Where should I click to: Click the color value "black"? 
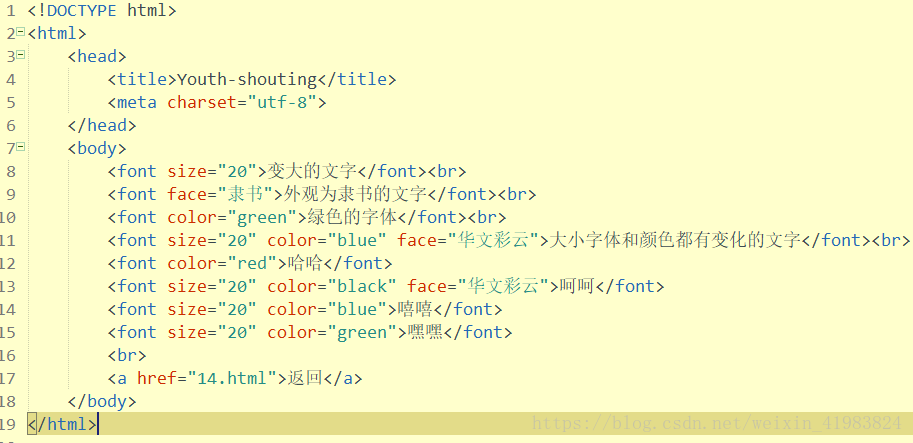coord(362,286)
